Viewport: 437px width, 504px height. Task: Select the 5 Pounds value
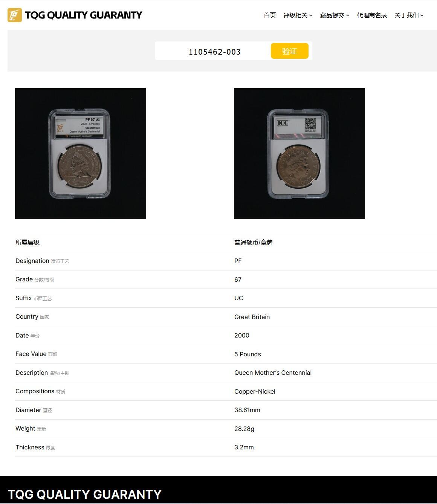(x=248, y=354)
